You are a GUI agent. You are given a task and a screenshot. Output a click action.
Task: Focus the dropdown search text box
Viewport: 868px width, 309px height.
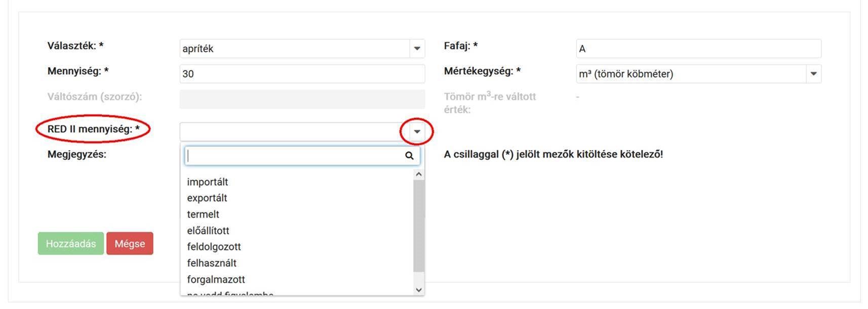[x=295, y=156]
